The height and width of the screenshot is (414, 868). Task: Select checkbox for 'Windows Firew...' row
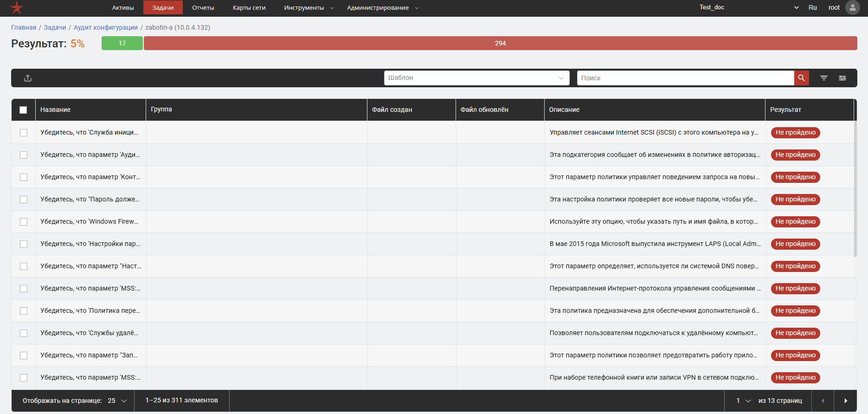24,222
